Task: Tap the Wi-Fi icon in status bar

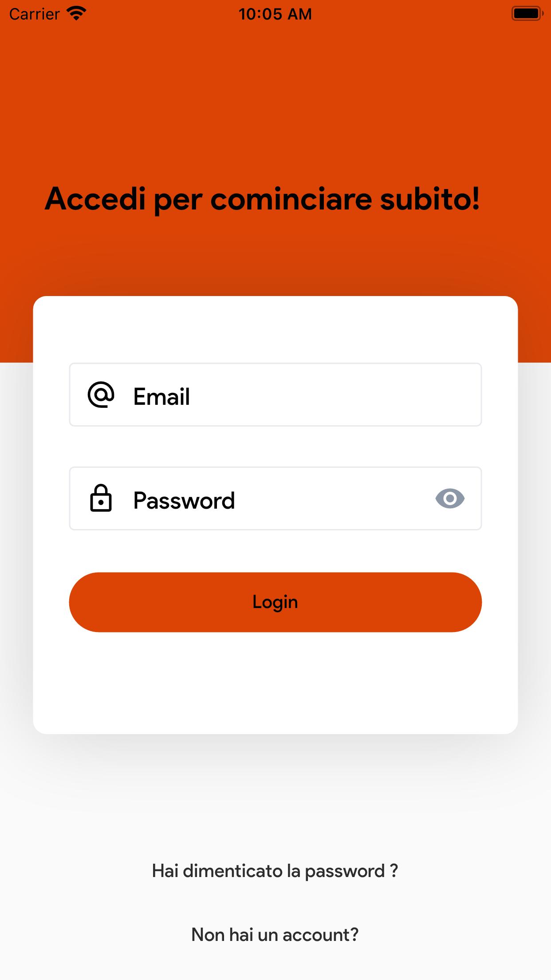Action: pos(76,14)
